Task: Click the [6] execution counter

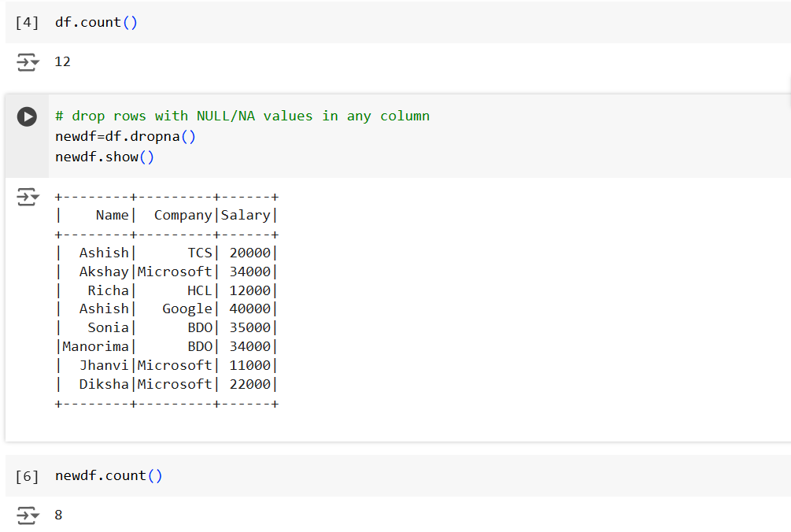Action: coord(27,475)
